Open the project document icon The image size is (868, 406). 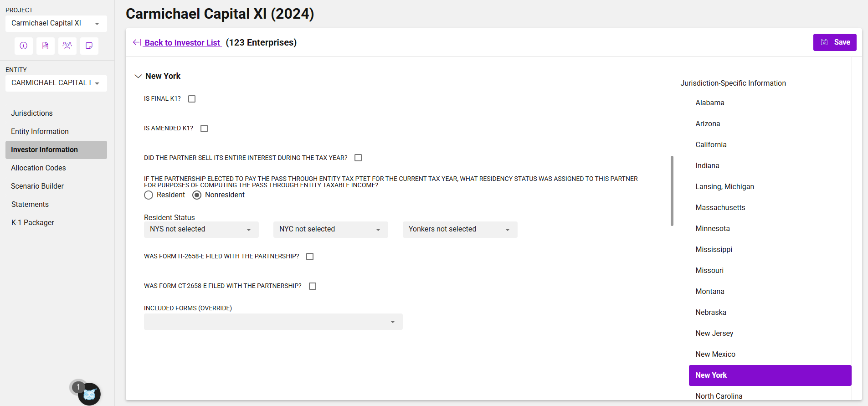click(x=46, y=46)
